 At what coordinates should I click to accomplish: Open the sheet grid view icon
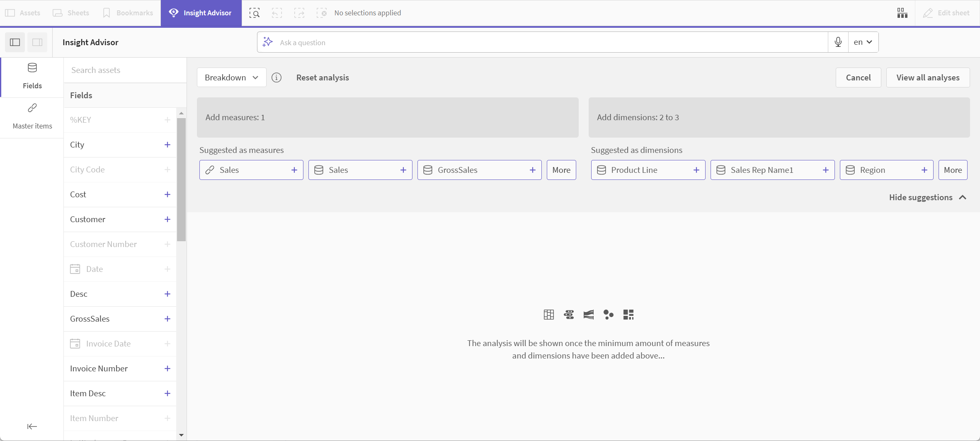(902, 13)
